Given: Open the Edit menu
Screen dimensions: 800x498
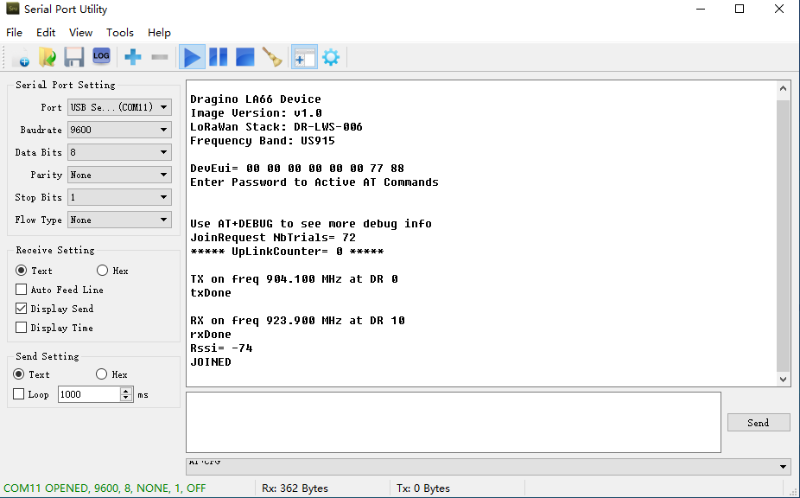Looking at the screenshot, I should pos(45,32).
